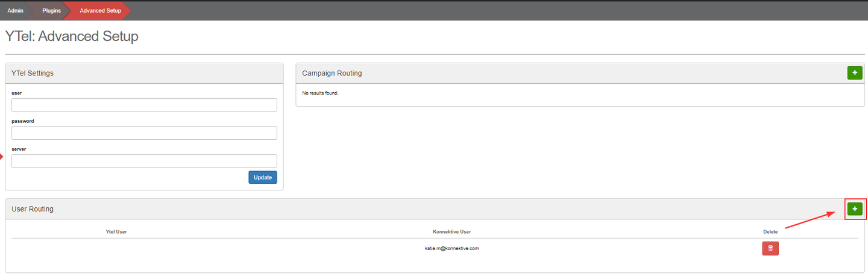868x279 pixels.
Task: Click the Campaign Routing panel title
Action: click(x=332, y=73)
